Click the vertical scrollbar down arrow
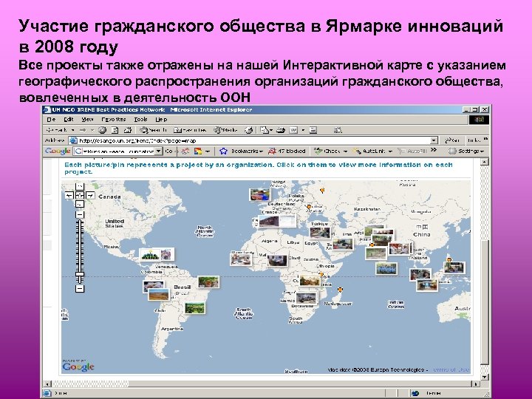Viewport: 532px width, 399px height. (x=485, y=377)
